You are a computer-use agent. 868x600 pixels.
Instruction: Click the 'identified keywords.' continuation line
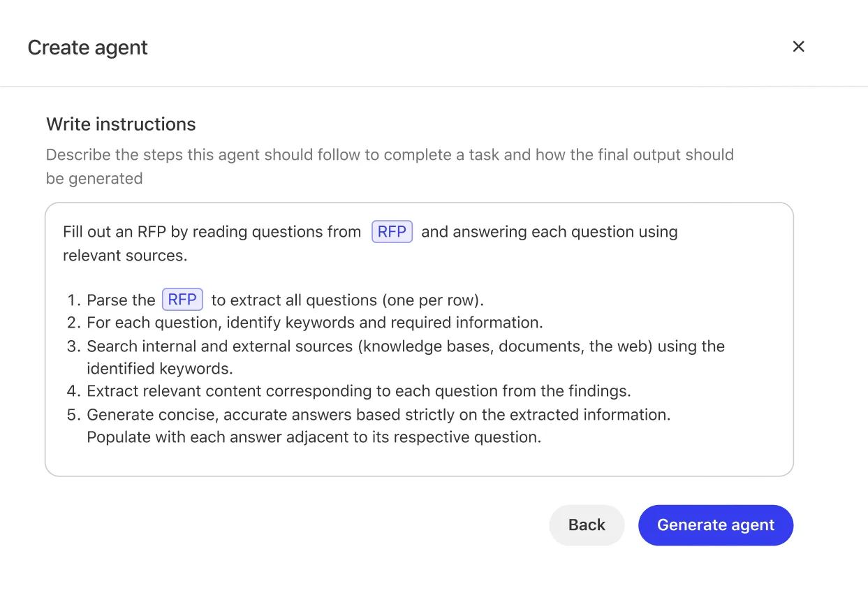tap(160, 369)
